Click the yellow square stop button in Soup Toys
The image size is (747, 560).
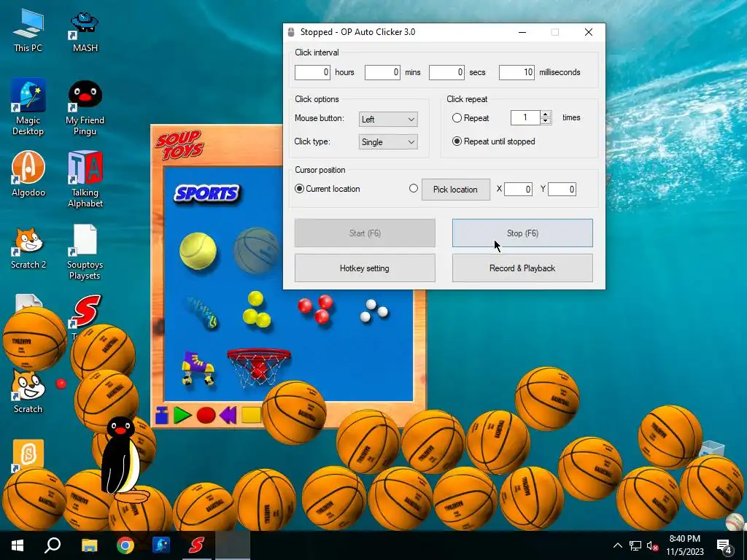coord(251,415)
